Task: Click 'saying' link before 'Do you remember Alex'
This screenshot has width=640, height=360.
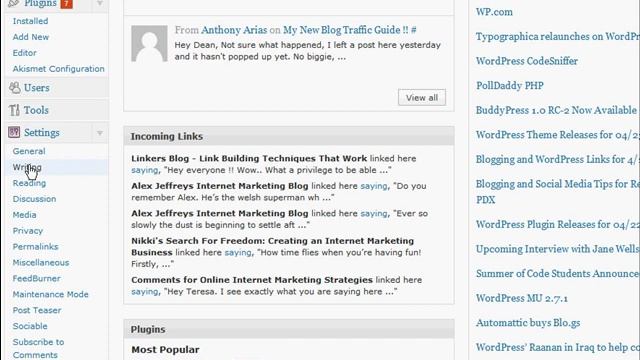Action: (374, 186)
